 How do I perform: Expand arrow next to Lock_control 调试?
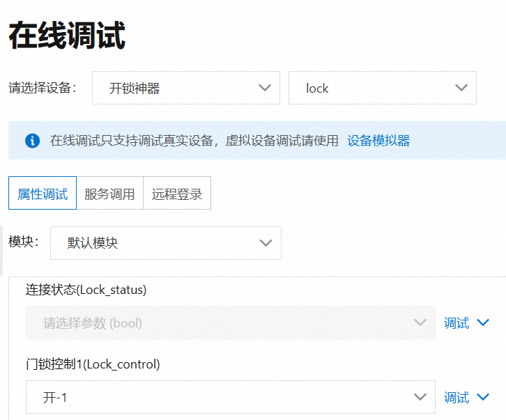click(x=484, y=398)
